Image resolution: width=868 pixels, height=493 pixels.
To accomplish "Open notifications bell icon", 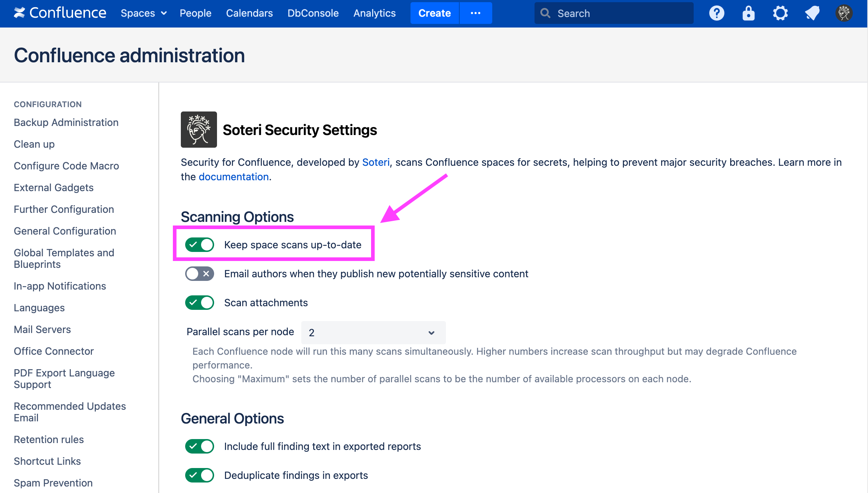I will pyautogui.click(x=812, y=13).
